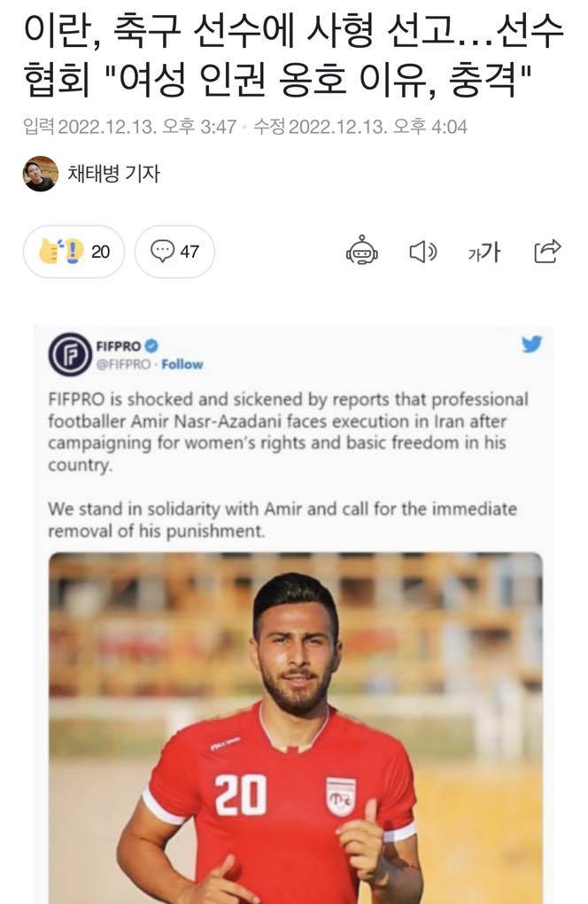588x904 pixels.
Task: Click the bold FIFPRO account name
Action: (118, 346)
